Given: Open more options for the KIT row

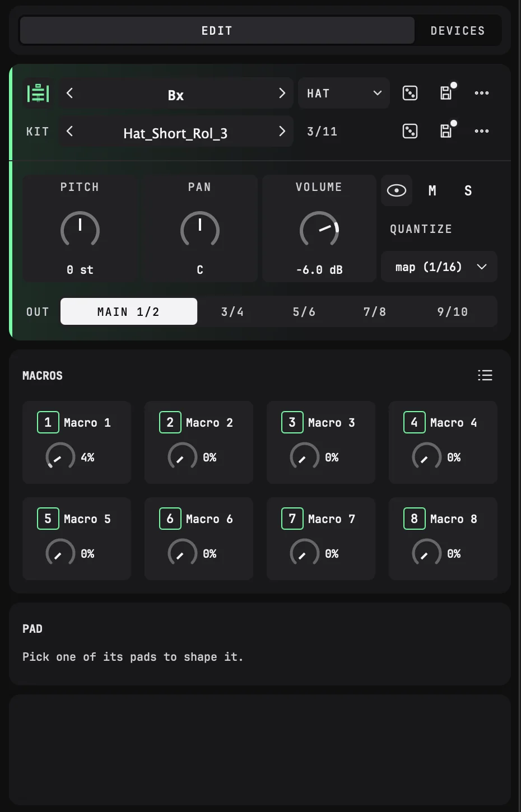Looking at the screenshot, I should [x=482, y=131].
